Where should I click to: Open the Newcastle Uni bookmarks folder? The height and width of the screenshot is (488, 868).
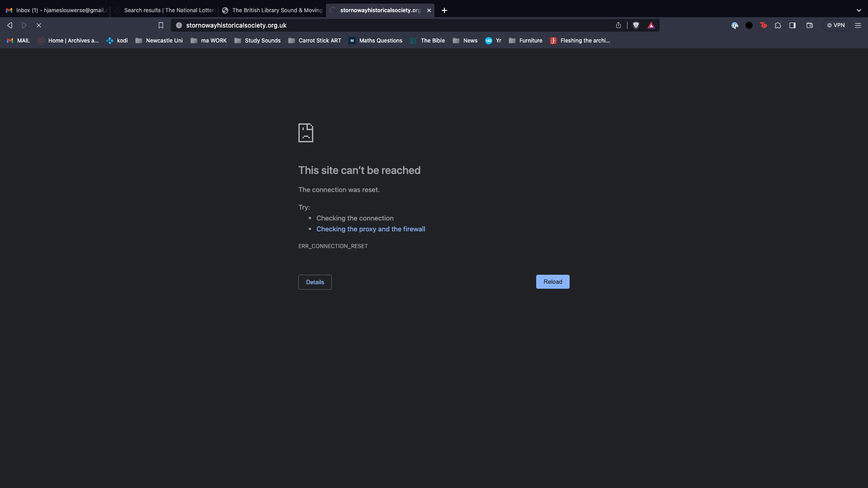click(x=159, y=41)
